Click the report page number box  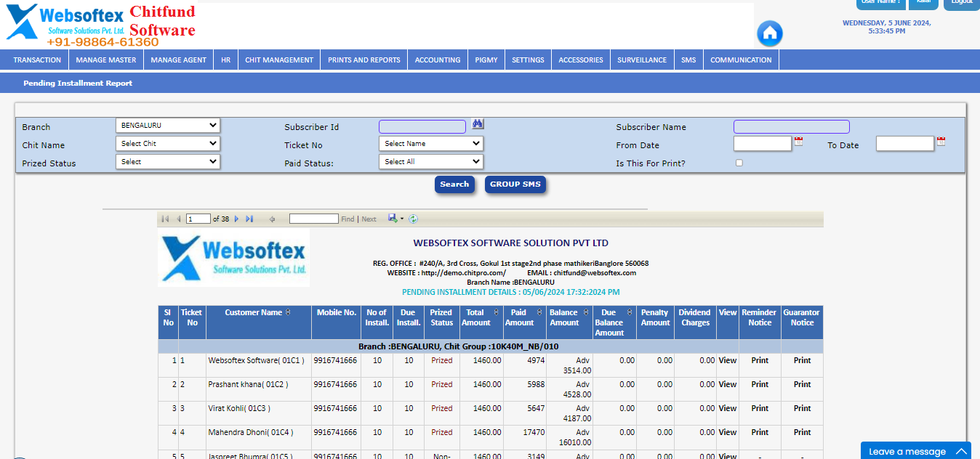[198, 219]
